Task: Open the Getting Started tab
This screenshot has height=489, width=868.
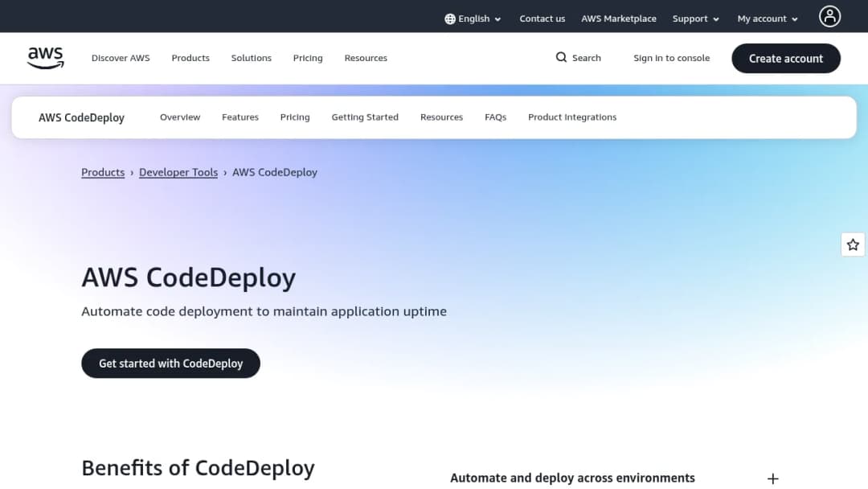Action: [x=365, y=117]
